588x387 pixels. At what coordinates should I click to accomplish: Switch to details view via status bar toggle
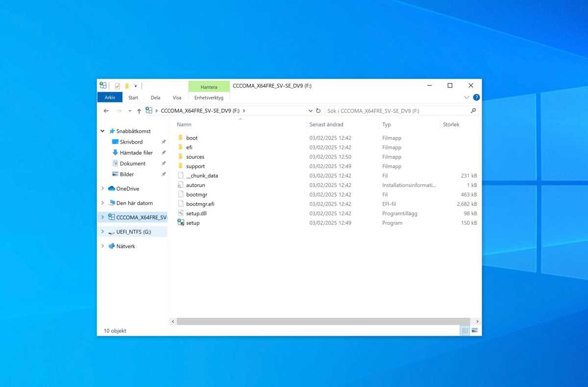(465, 331)
